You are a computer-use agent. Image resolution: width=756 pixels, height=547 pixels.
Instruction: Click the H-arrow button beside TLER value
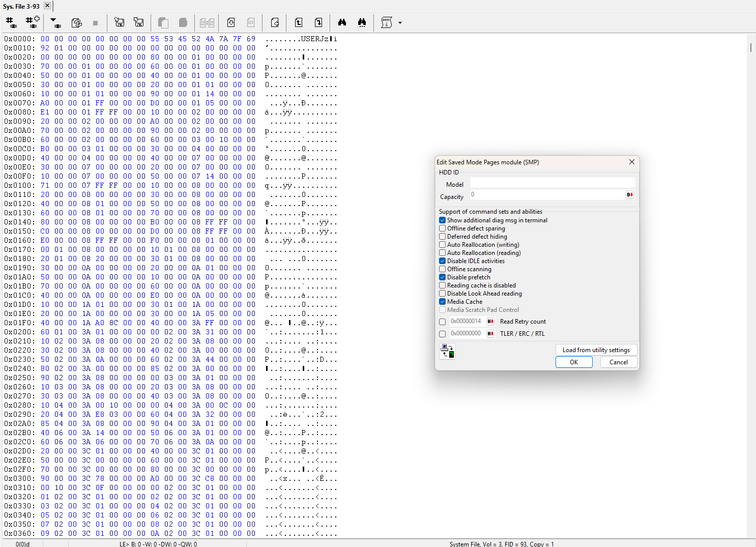[x=490, y=334]
